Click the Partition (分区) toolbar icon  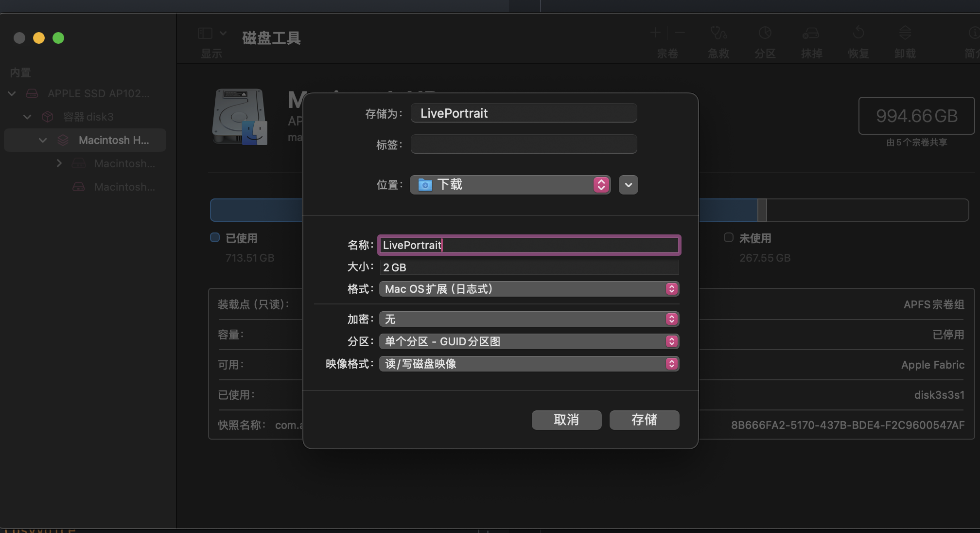click(765, 33)
